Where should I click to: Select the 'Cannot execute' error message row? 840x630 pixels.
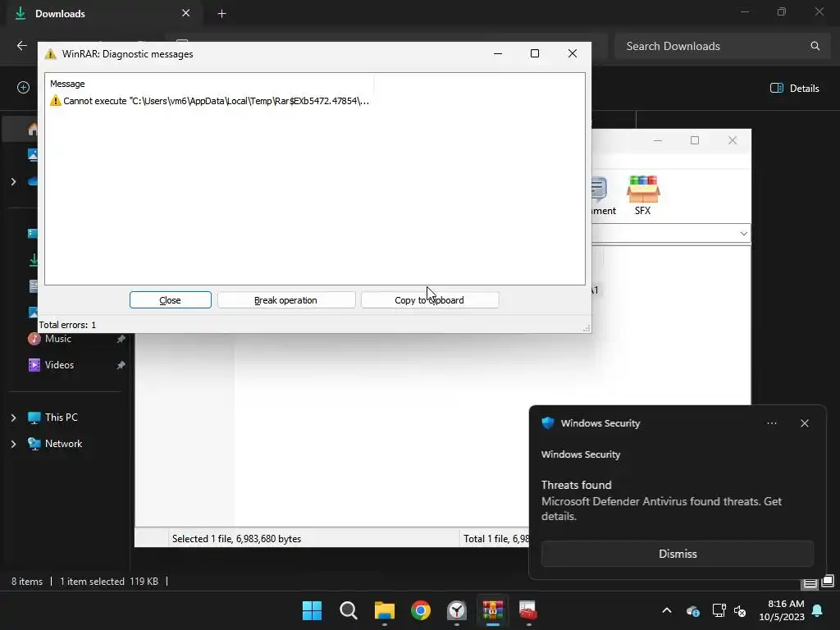point(210,101)
